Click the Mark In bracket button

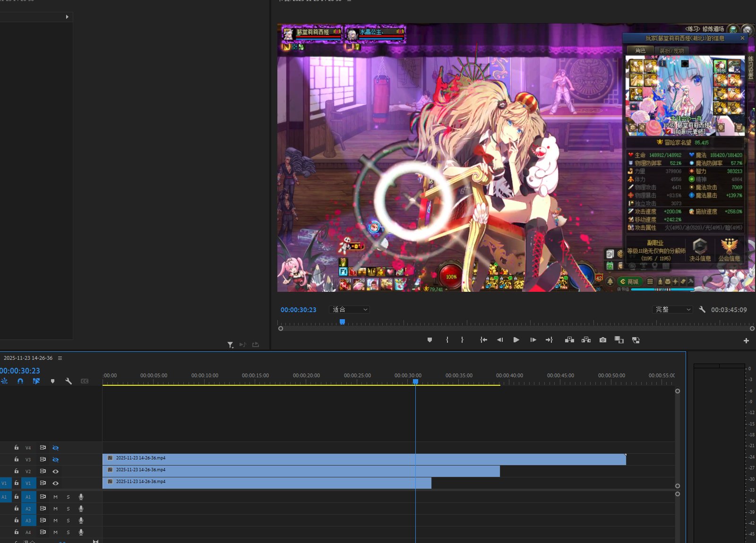click(x=447, y=340)
